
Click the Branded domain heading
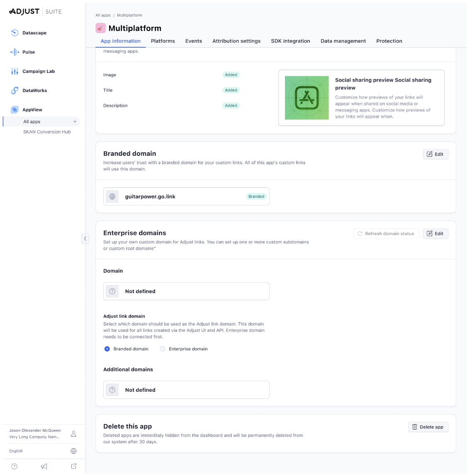(130, 153)
